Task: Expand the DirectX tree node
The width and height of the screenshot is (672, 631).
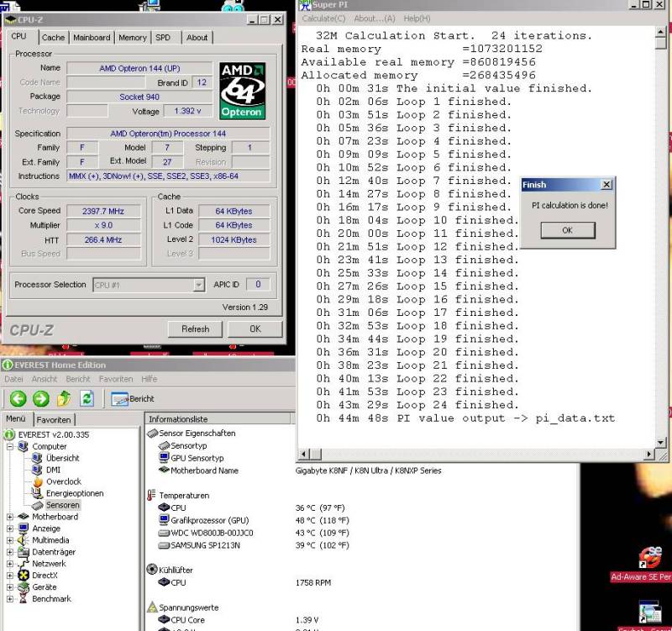Action: [x=10, y=576]
